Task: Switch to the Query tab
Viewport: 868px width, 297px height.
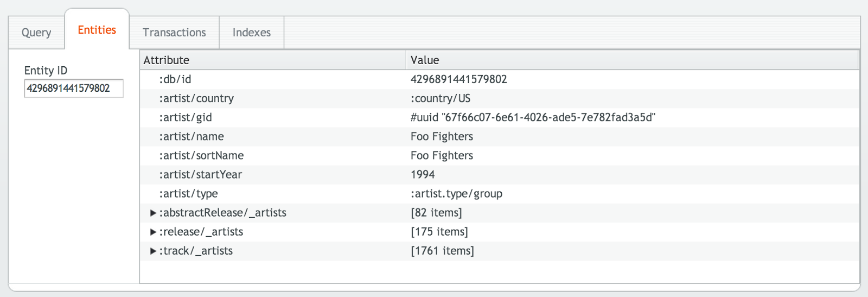Action: pyautogui.click(x=36, y=33)
